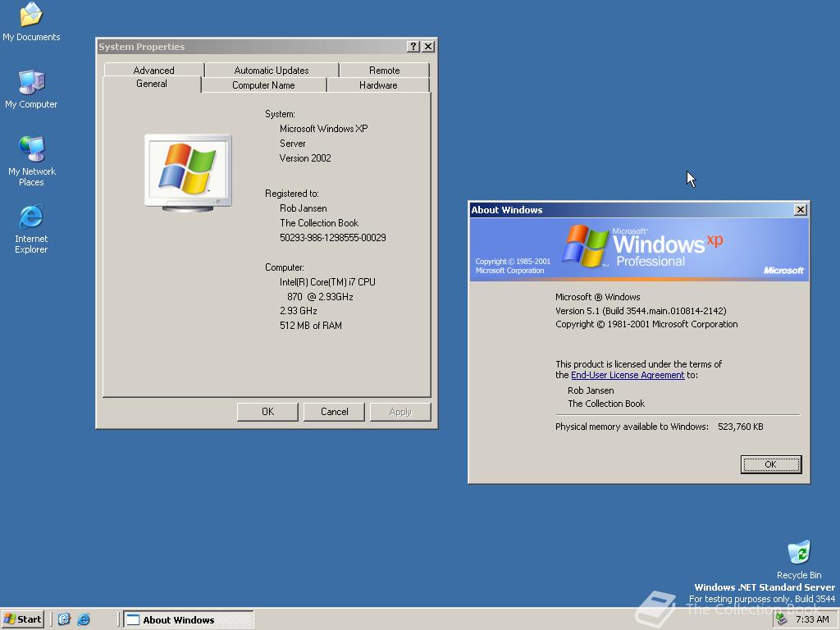840x630 pixels.
Task: Click 'The Collection Book' in About Windows
Action: click(x=606, y=404)
